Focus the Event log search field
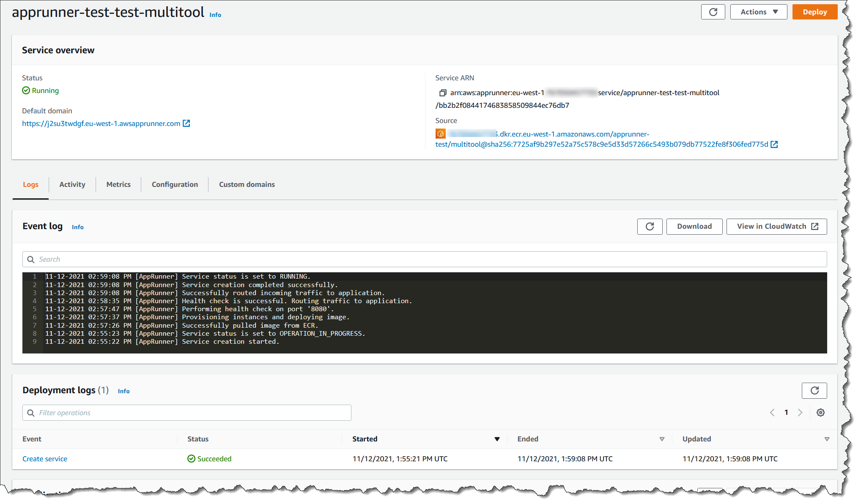Screen dimensions: 861x504 pos(425,259)
